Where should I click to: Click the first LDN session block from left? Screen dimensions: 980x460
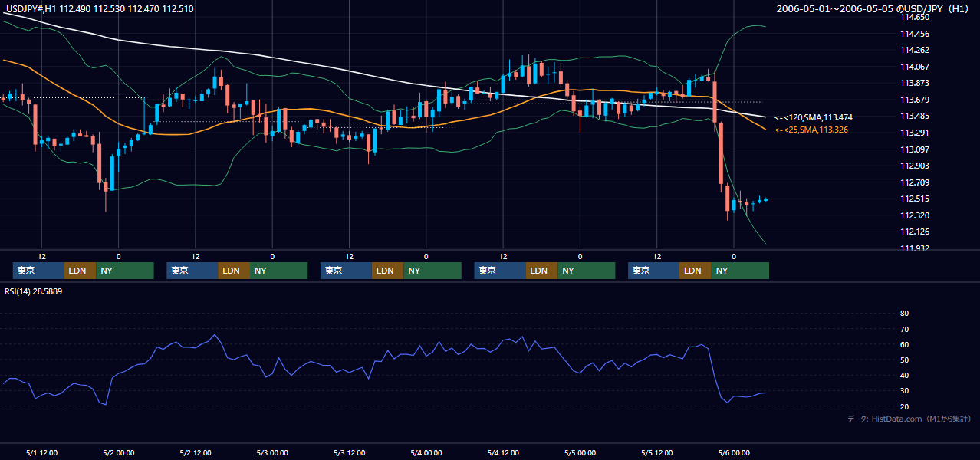(81, 271)
